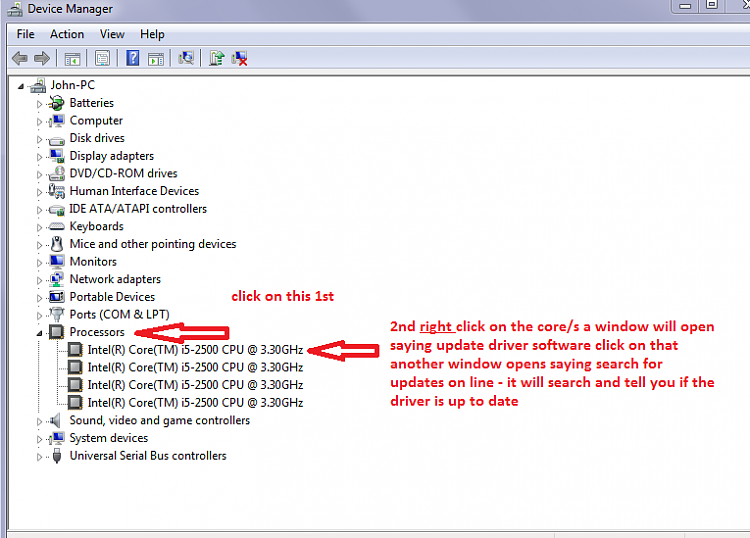Select the third Intel Core i5-2500 CPU entry
Viewport: 750px width, 538px height.
195,385
